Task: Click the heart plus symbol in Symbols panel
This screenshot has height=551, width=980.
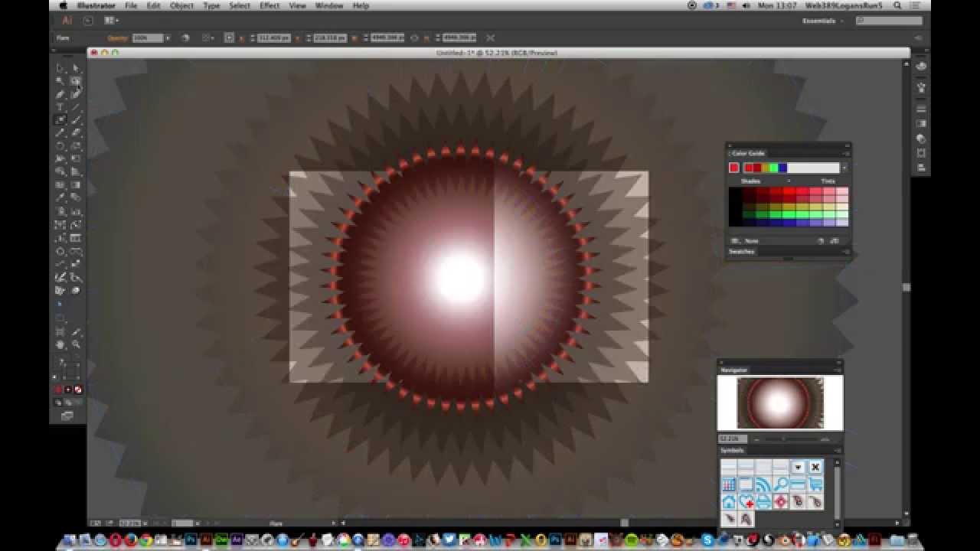Action: pyautogui.click(x=746, y=502)
